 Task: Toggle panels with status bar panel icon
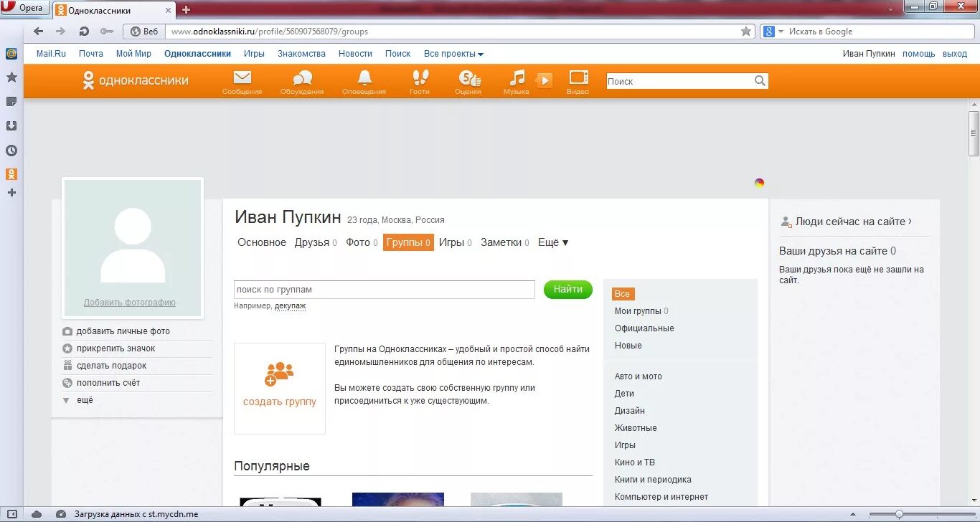(x=14, y=514)
